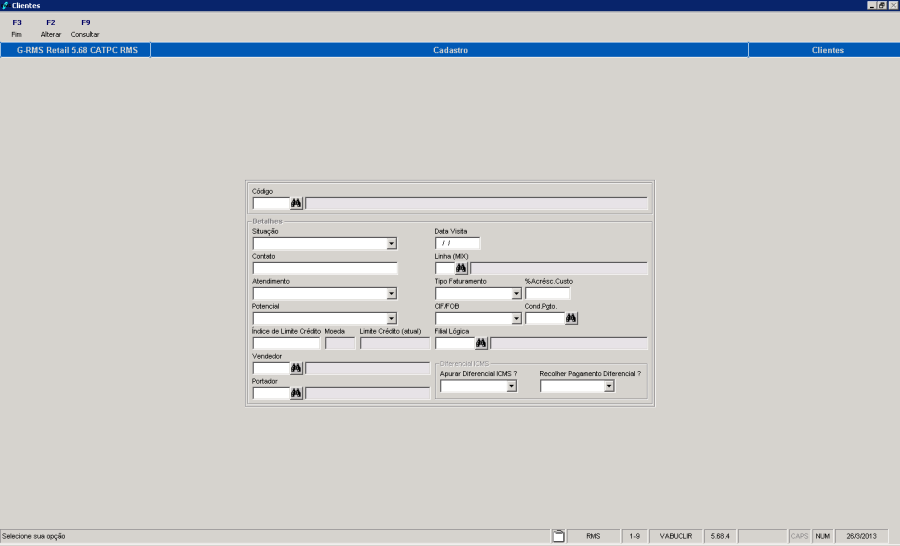Click the Filial Lógica description field
This screenshot has width=900, height=546.
pos(569,343)
